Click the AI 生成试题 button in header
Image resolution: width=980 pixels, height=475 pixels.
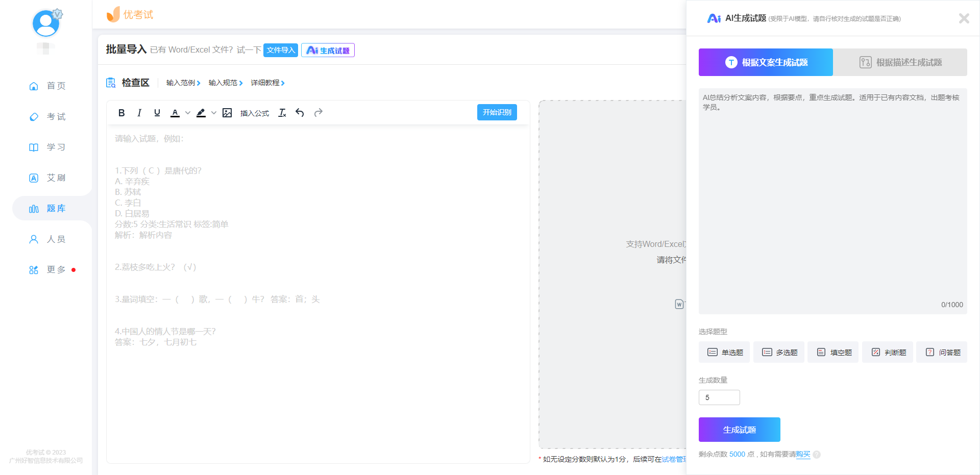coord(328,50)
